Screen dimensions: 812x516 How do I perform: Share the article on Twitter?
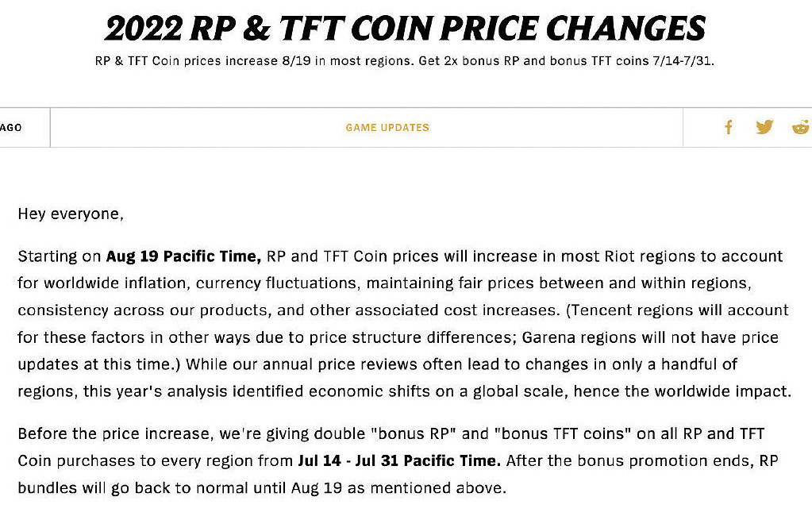pos(764,127)
